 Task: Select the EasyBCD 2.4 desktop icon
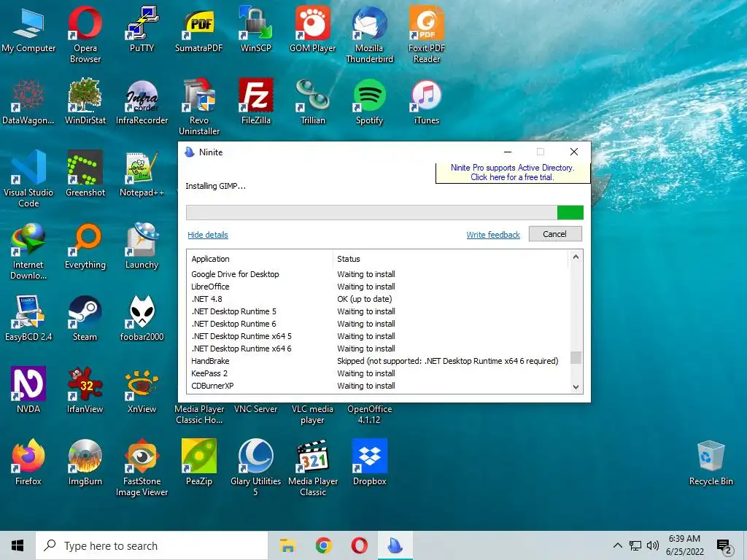click(28, 318)
